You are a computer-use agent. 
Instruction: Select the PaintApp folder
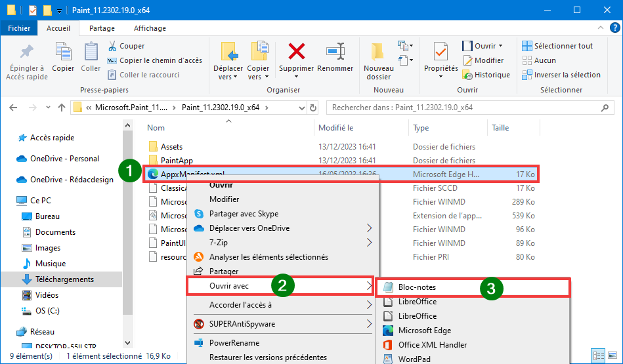pyautogui.click(x=177, y=161)
